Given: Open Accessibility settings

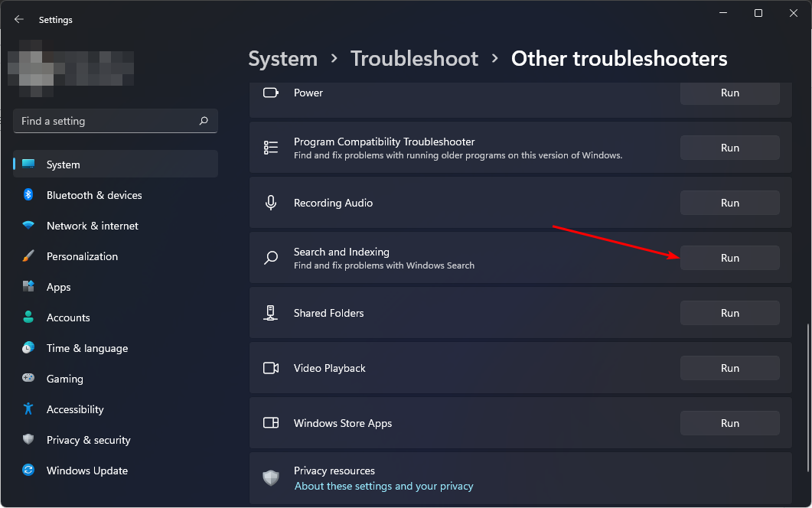Looking at the screenshot, I should tap(116, 409).
